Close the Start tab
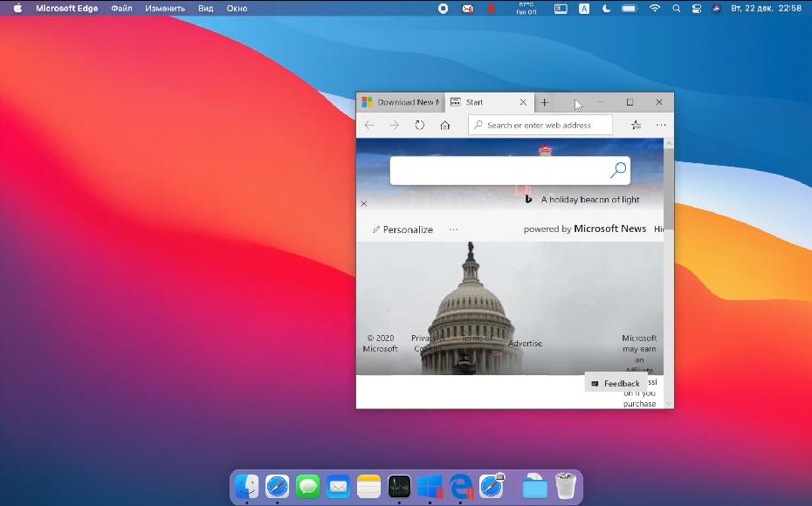 tap(524, 103)
